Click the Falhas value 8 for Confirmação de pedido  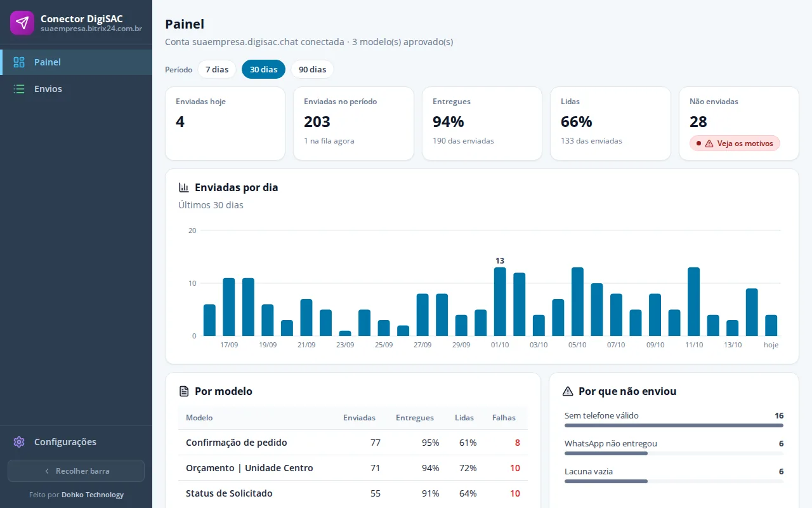click(518, 443)
